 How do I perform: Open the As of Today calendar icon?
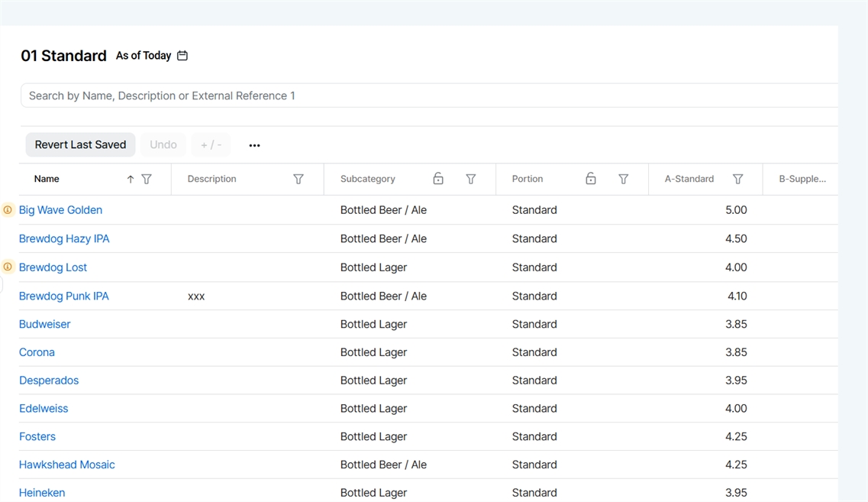pyautogui.click(x=182, y=56)
